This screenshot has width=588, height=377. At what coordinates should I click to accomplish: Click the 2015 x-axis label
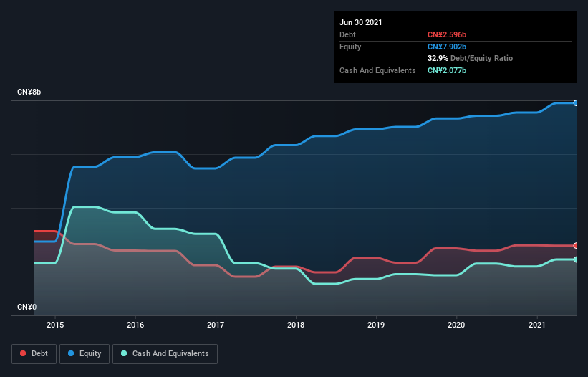coord(55,325)
